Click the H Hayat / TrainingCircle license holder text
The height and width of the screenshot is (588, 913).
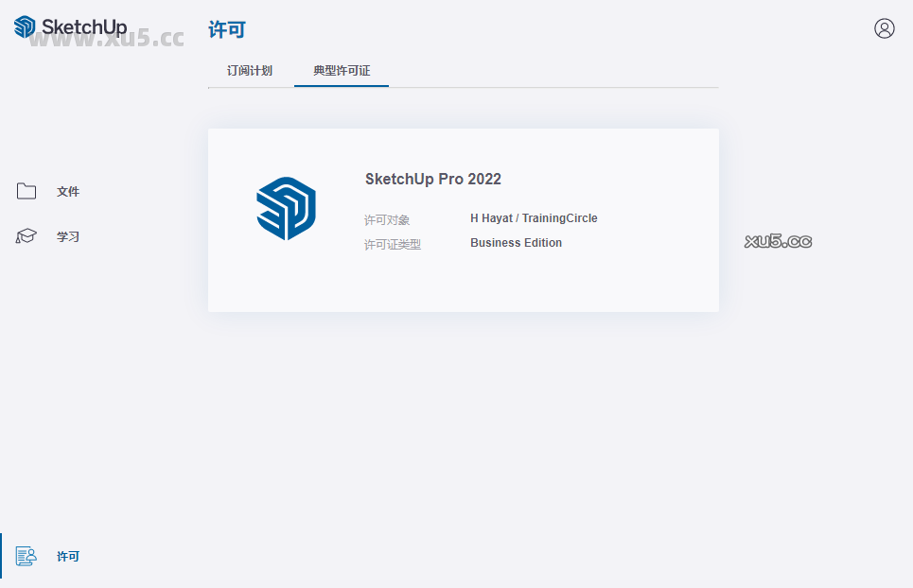[x=534, y=217]
